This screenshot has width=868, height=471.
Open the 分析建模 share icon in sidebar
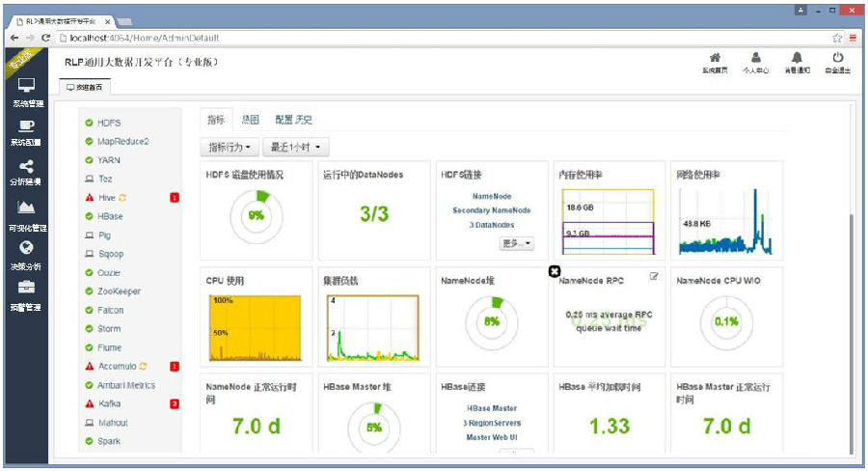[x=26, y=169]
